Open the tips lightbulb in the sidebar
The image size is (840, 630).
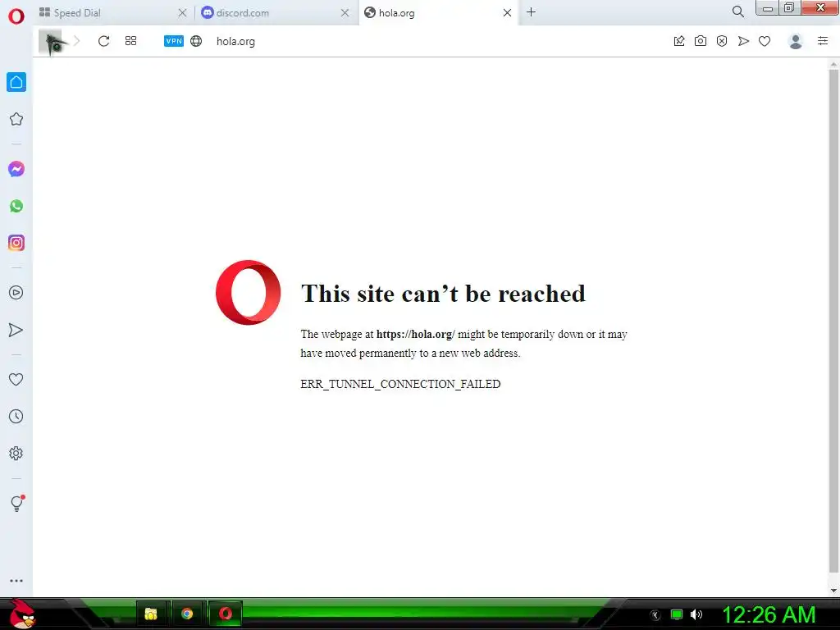pyautogui.click(x=17, y=503)
